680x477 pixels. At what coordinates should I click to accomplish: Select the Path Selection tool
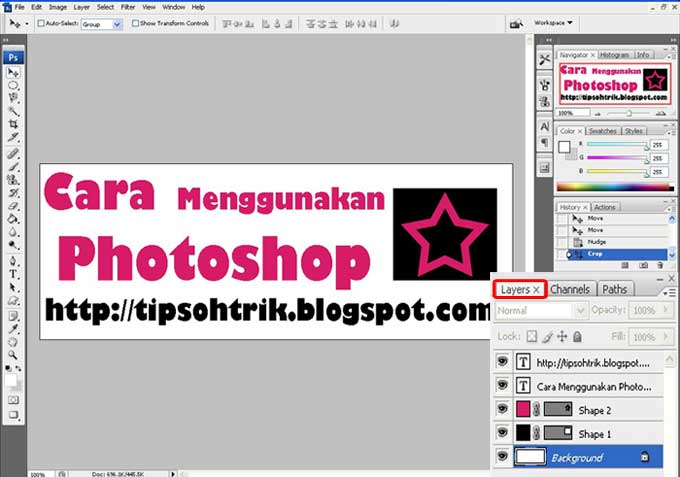click(13, 287)
